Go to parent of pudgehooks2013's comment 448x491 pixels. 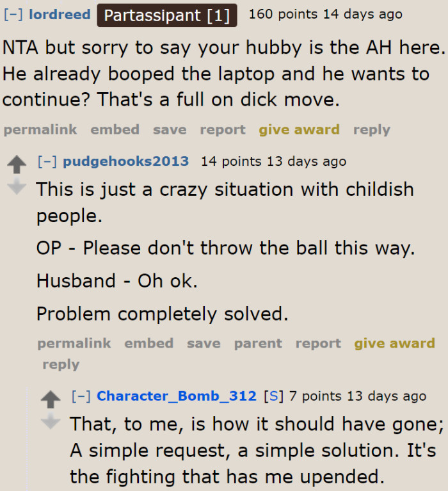tap(258, 344)
